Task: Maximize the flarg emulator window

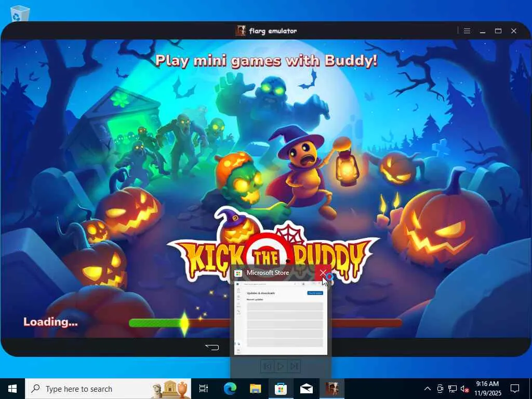Action: [498, 31]
